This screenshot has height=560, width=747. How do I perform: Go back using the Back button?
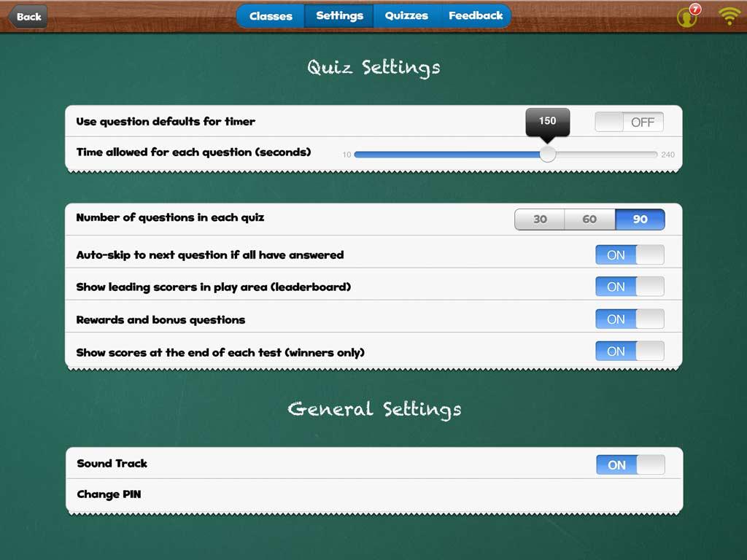(28, 17)
